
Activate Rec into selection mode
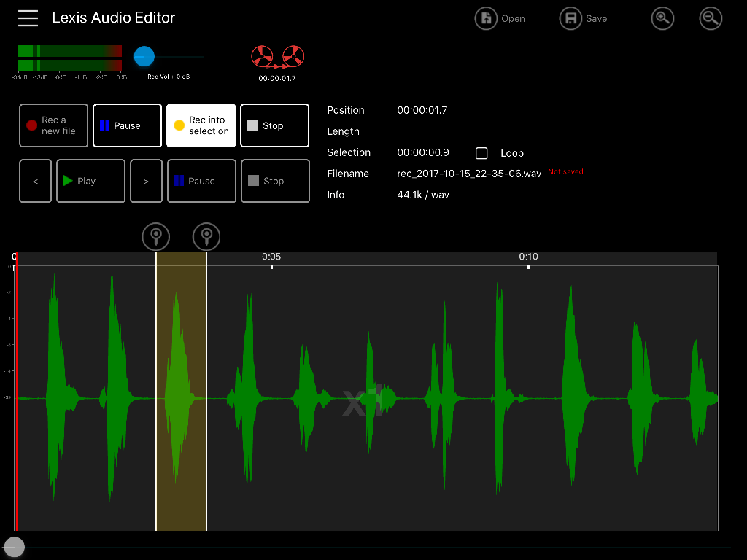pos(201,125)
